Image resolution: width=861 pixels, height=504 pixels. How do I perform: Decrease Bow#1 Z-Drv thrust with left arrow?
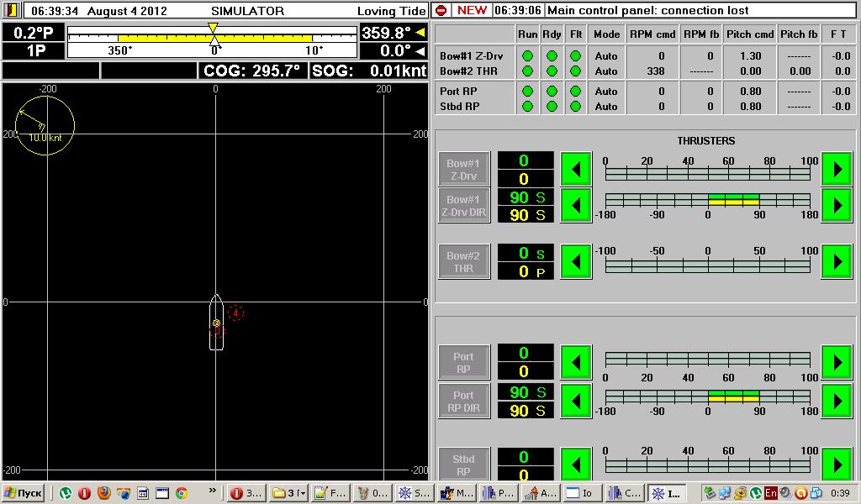click(576, 169)
